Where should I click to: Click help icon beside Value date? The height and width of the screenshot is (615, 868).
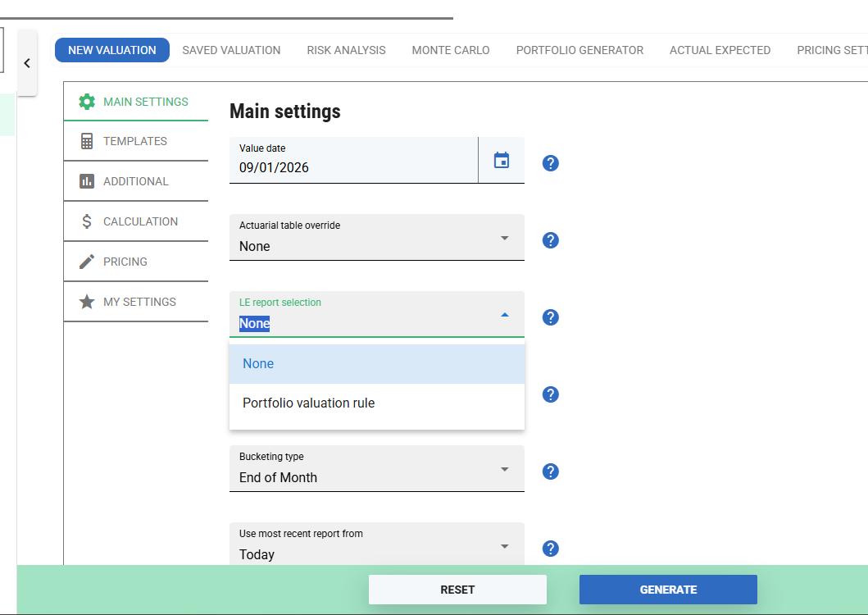coord(551,163)
